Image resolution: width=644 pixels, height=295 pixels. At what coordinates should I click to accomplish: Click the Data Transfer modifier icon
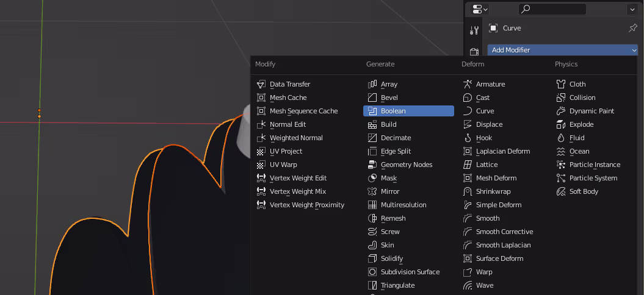click(x=261, y=84)
